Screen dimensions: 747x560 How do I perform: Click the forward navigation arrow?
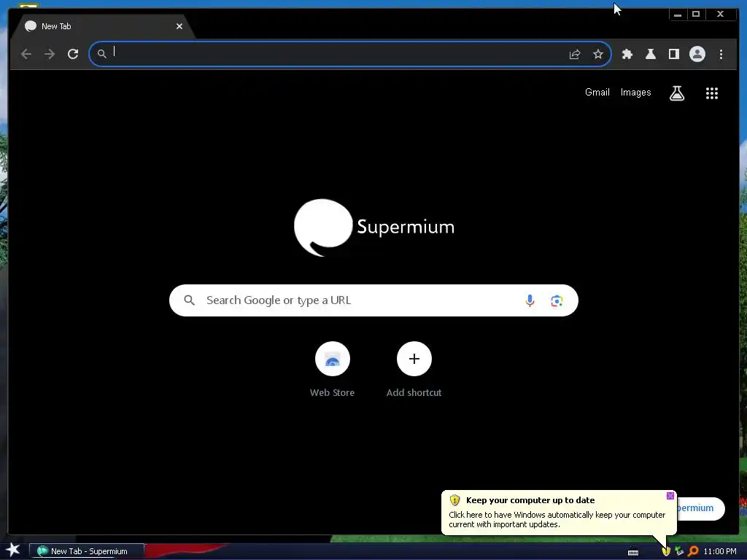point(50,54)
